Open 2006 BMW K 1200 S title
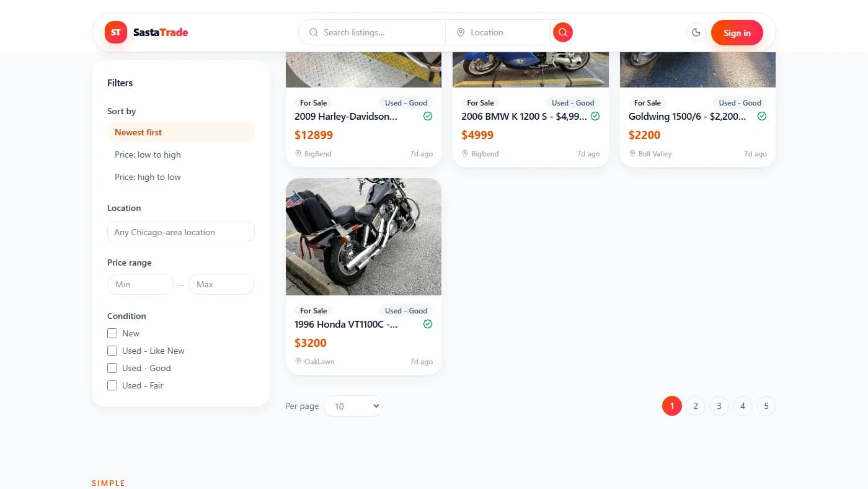Image resolution: width=868 pixels, height=489 pixels. pyautogui.click(x=524, y=116)
